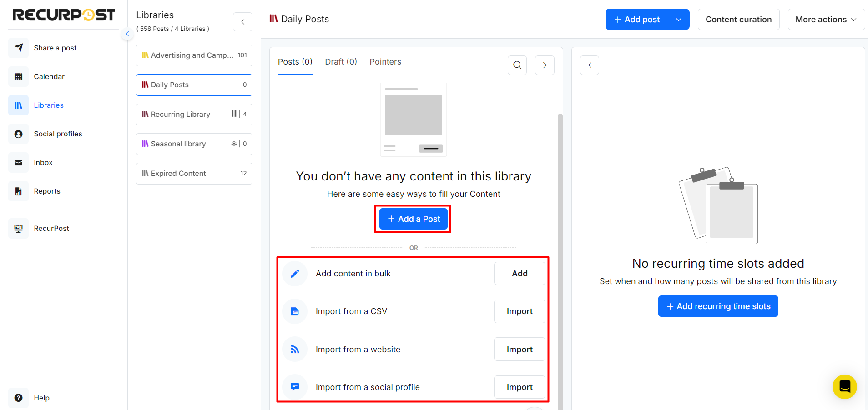Click the CSV file icon
The height and width of the screenshot is (410, 868).
pyautogui.click(x=295, y=311)
